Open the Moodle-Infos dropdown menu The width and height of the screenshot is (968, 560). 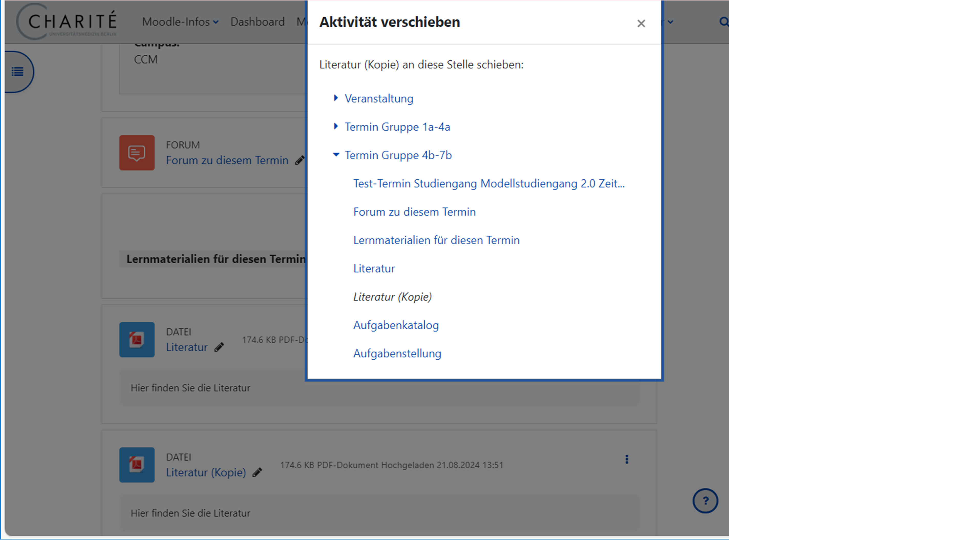coord(180,22)
